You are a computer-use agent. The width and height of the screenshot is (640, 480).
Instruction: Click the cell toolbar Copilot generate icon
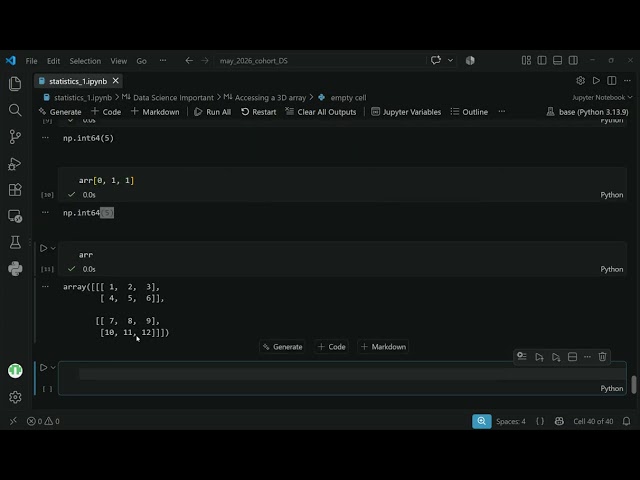click(x=522, y=356)
